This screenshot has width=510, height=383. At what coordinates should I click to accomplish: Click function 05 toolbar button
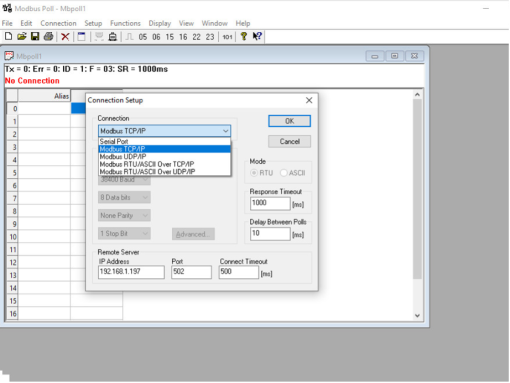(x=143, y=37)
